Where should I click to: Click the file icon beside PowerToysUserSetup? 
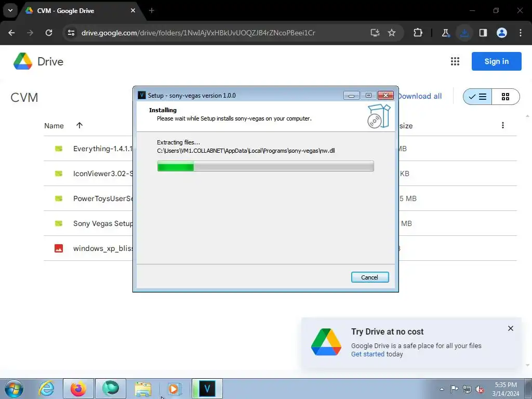point(59,198)
